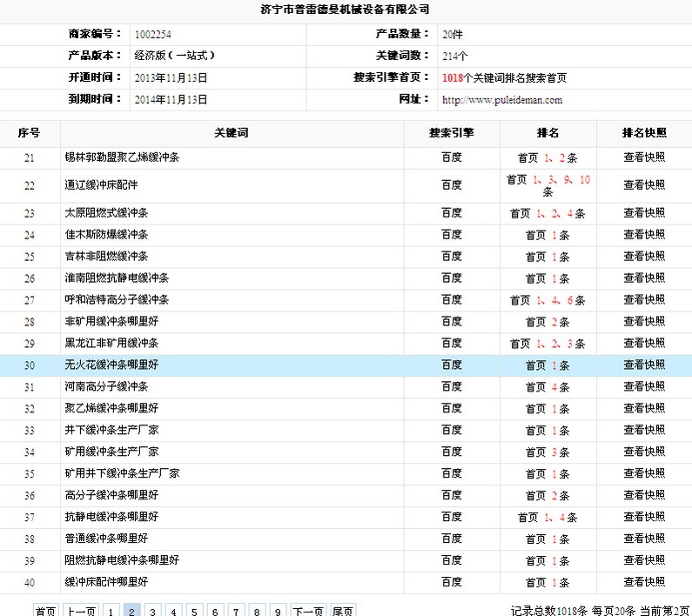Open 查看快照 for row 32
The width and height of the screenshot is (692, 616).
(644, 408)
